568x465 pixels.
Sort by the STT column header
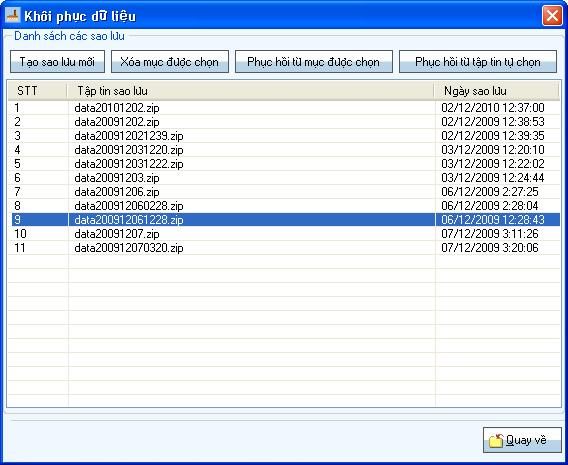38,91
